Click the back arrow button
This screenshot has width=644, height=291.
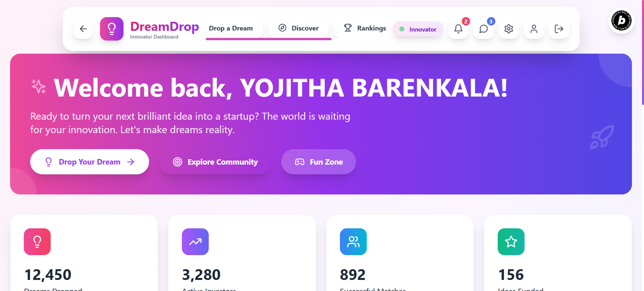pyautogui.click(x=83, y=29)
